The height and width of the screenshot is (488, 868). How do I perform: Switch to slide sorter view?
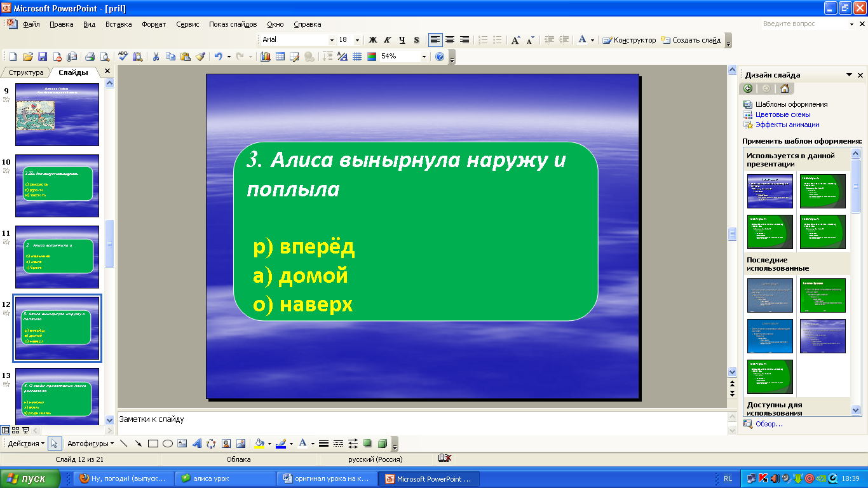[x=15, y=430]
